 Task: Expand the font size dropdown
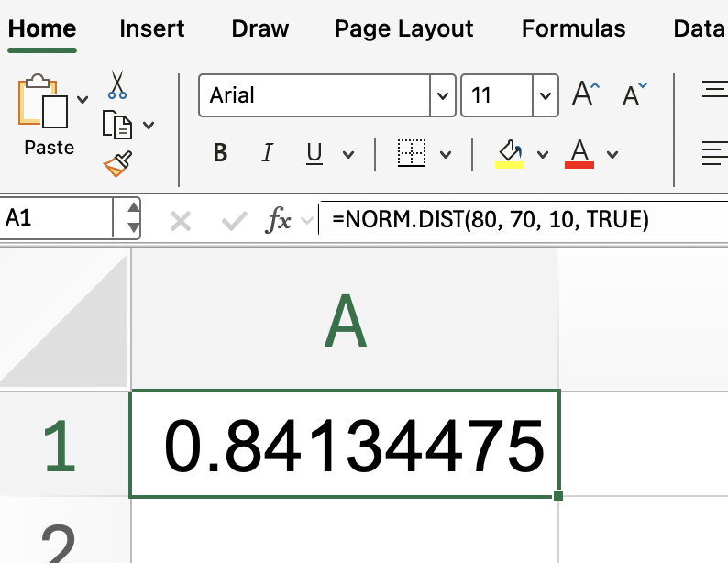[x=546, y=95]
